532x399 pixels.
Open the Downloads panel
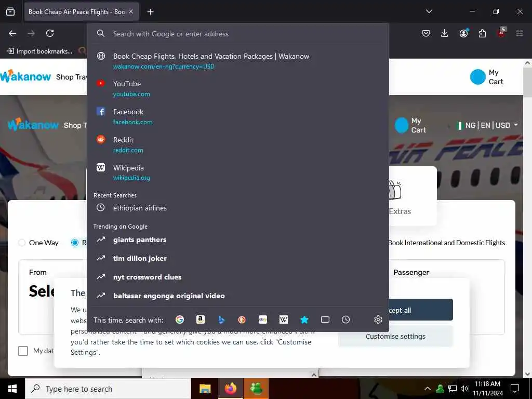point(445,33)
